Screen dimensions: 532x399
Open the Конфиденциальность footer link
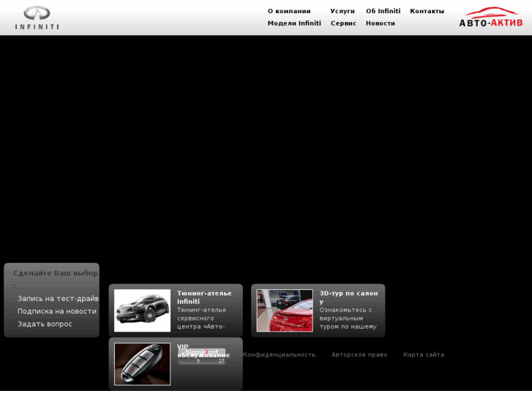[x=279, y=354]
